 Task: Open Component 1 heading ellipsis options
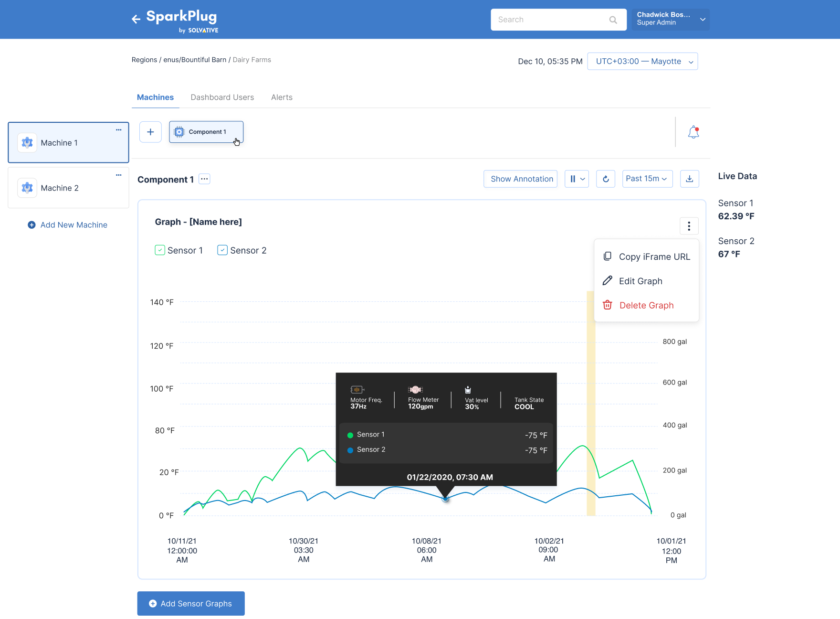204,179
